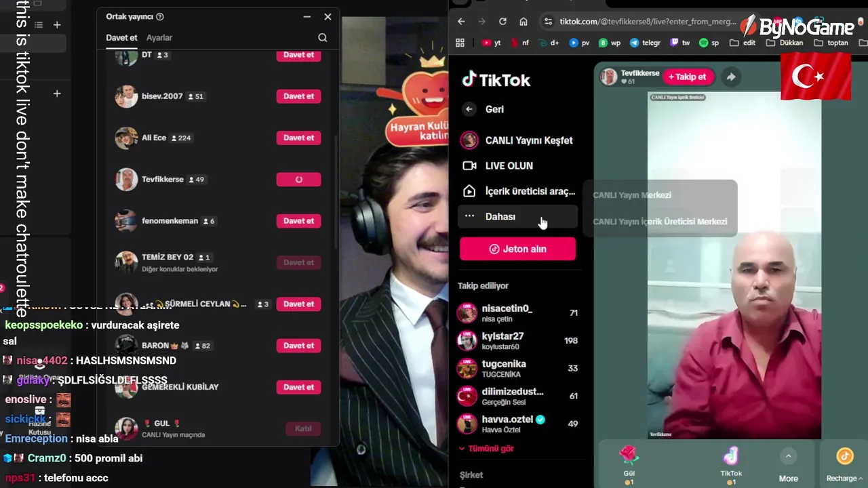Click Ali Ece avatar in invite list
This screenshot has width=868, height=488.
tap(126, 138)
